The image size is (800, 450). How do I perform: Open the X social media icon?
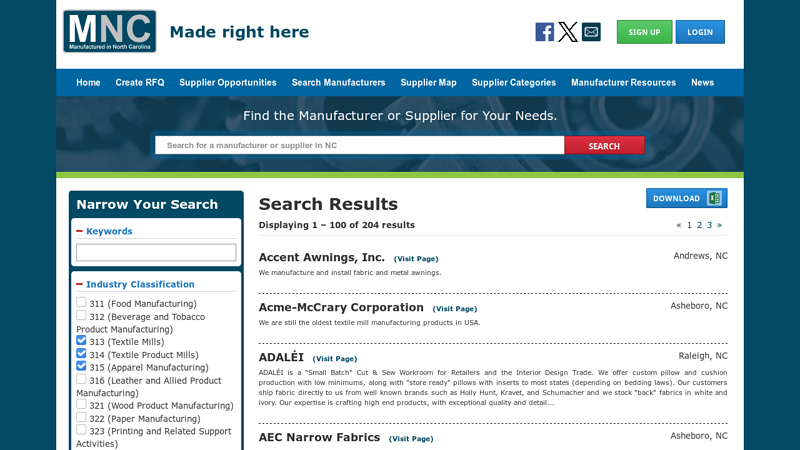coord(568,32)
